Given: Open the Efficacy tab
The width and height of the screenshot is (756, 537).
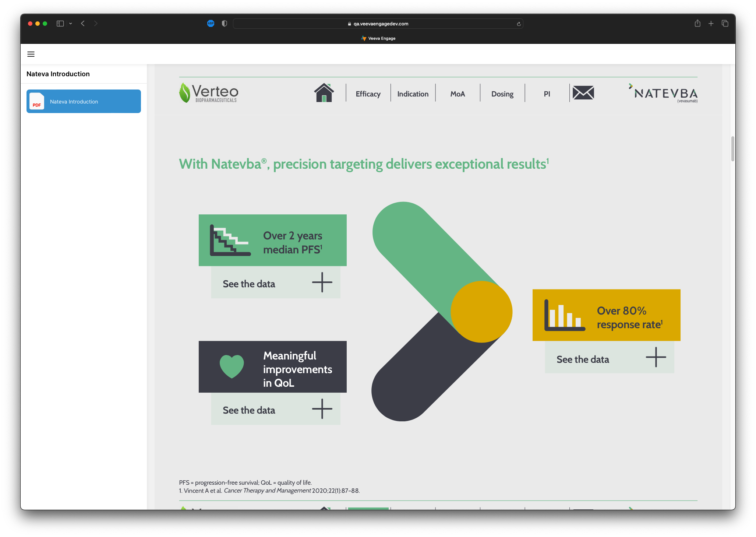Looking at the screenshot, I should [x=368, y=94].
